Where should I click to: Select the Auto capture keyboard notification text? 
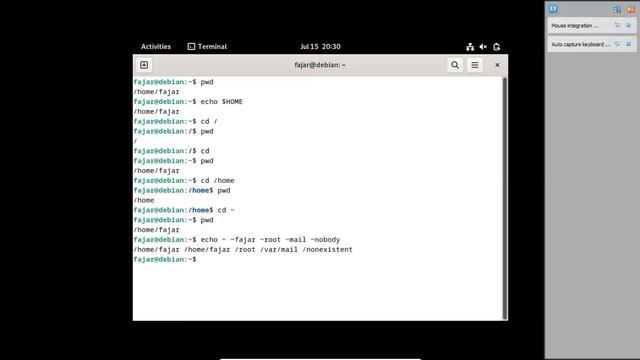pyautogui.click(x=580, y=44)
